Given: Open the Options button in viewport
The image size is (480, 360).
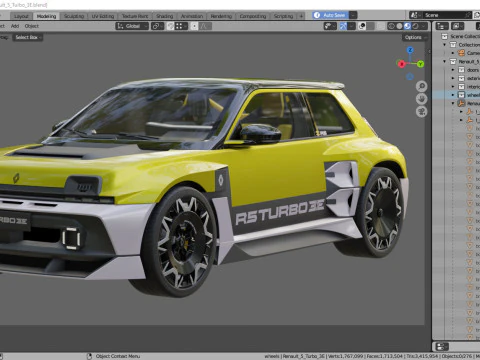Looking at the screenshot, I should click(x=415, y=37).
